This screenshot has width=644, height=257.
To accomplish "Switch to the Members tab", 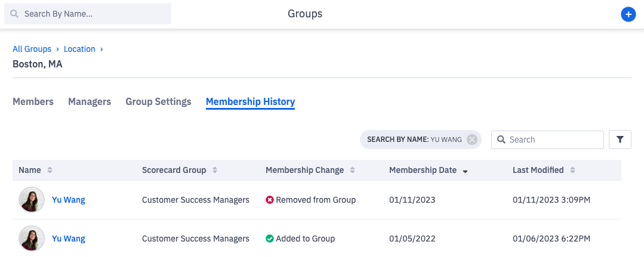I will tap(33, 101).
